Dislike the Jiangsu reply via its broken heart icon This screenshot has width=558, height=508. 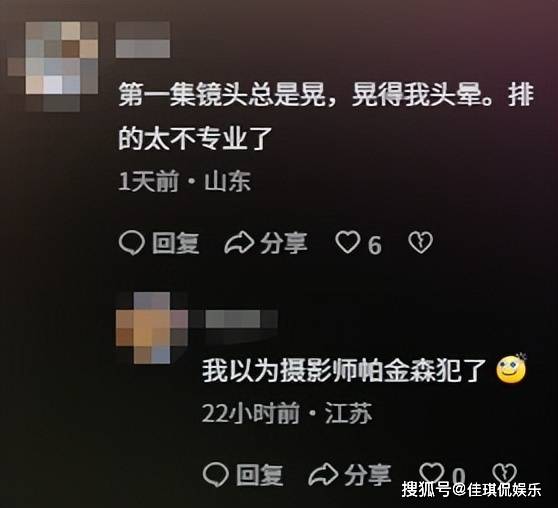[504, 473]
